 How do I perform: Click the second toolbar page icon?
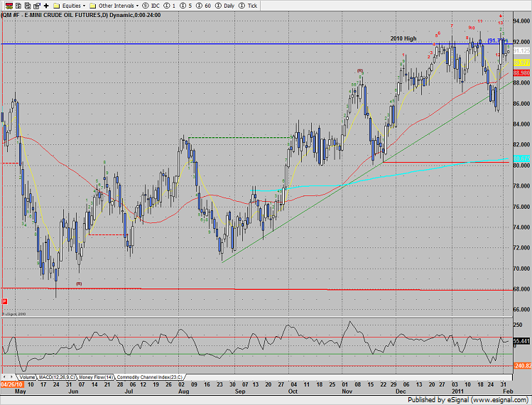18,6
